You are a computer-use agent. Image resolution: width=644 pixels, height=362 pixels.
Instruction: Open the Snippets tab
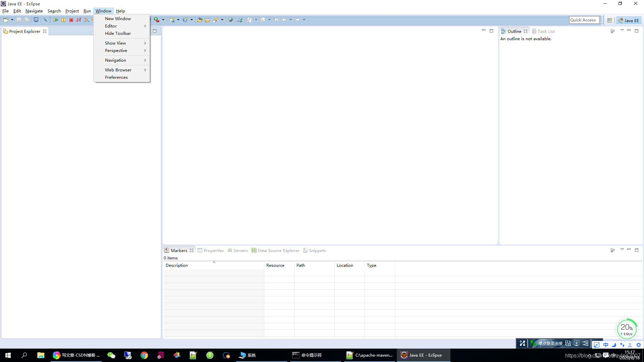[x=314, y=250]
